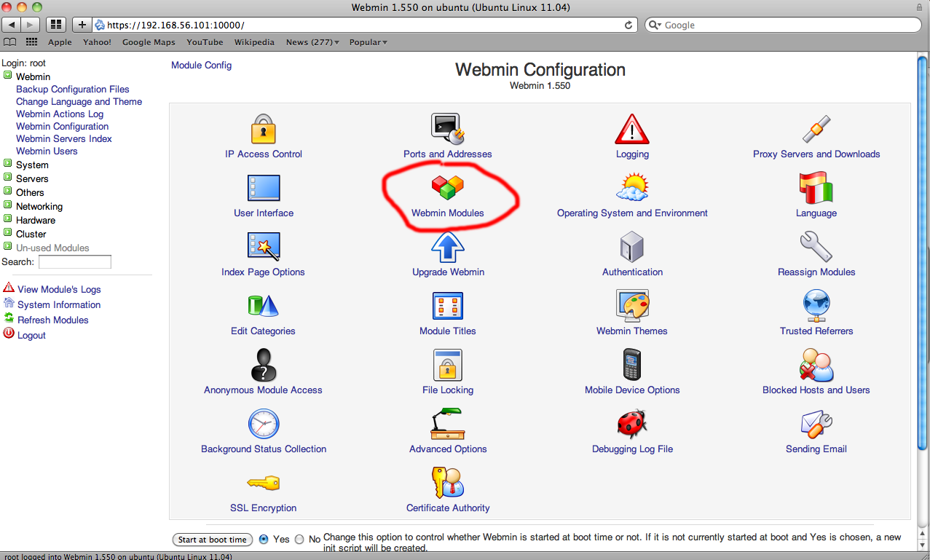Open Backup Configuration Files link
Screen dimensions: 930x560
coord(73,89)
